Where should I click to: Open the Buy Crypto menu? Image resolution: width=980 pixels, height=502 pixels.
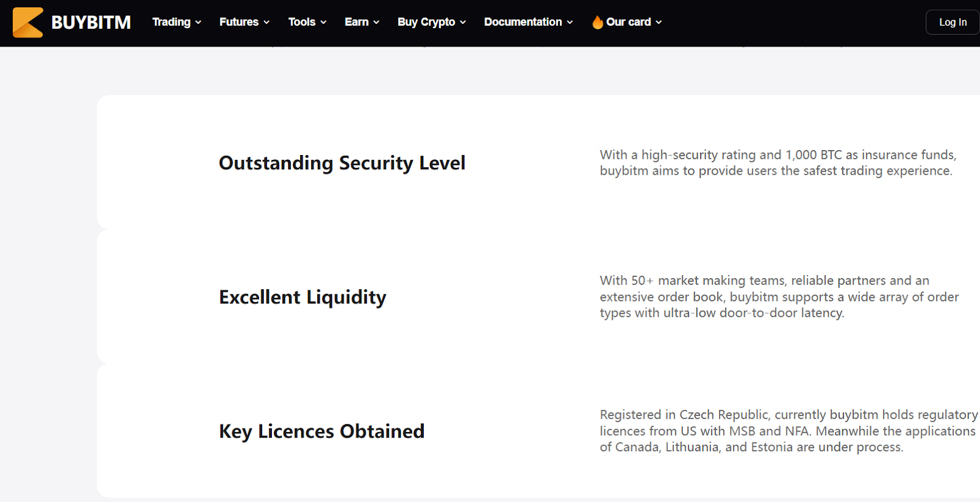pos(426,22)
